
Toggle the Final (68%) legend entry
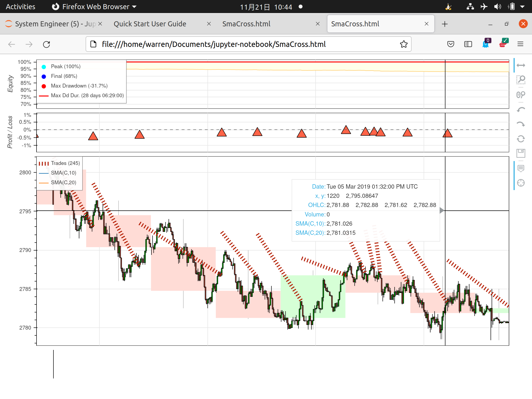(x=59, y=76)
